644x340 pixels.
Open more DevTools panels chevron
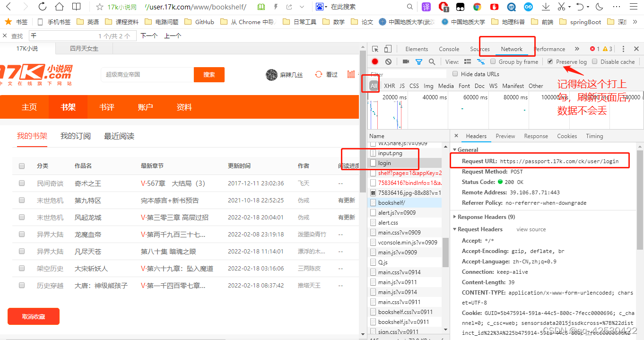pyautogui.click(x=576, y=48)
